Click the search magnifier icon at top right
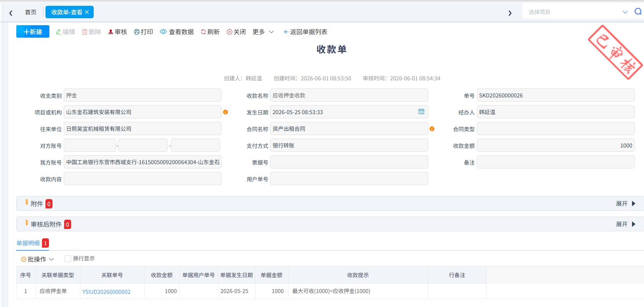644x307 pixels. [x=638, y=12]
